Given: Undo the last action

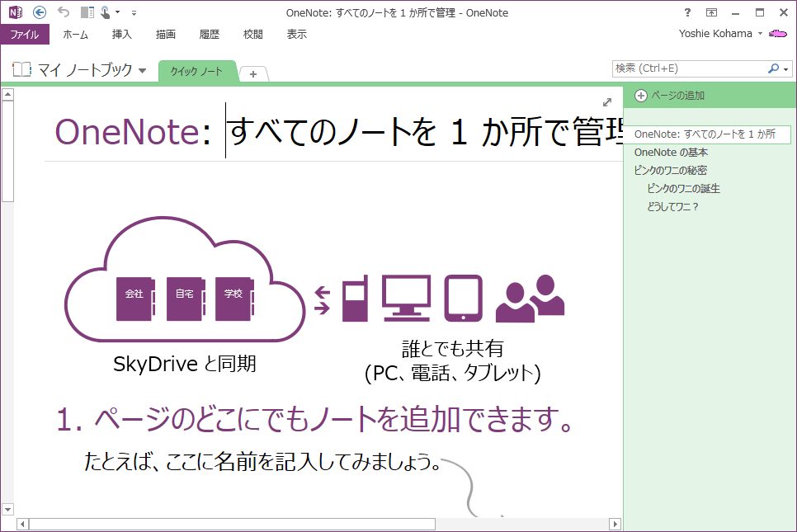Looking at the screenshot, I should coord(63,12).
